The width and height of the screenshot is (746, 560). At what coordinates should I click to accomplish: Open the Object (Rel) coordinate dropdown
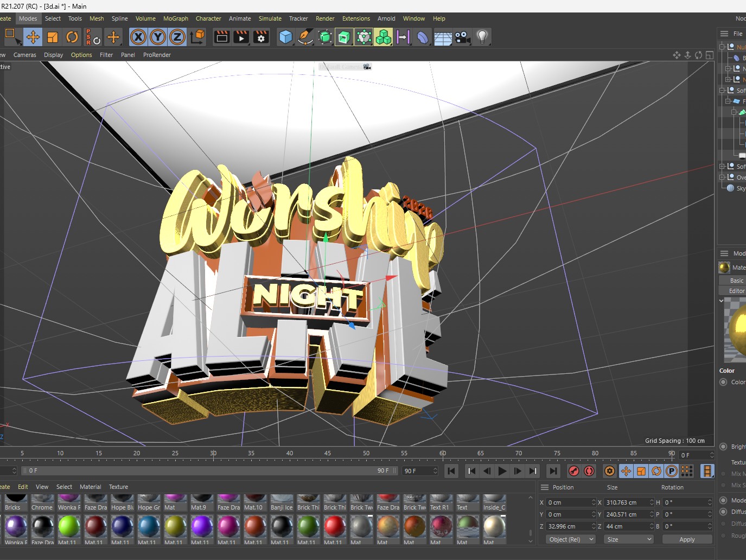571,539
